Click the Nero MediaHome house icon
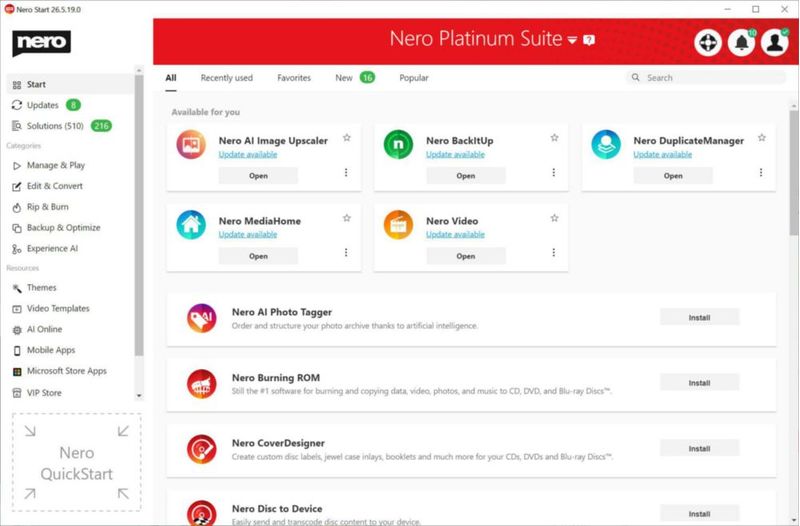The image size is (800, 526). (191, 224)
